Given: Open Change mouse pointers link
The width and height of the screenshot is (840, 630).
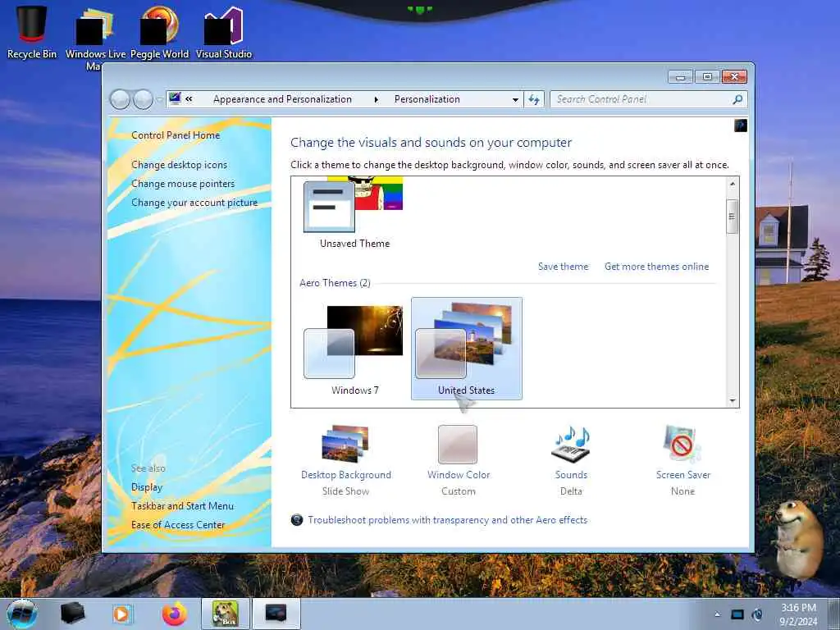Looking at the screenshot, I should (183, 184).
